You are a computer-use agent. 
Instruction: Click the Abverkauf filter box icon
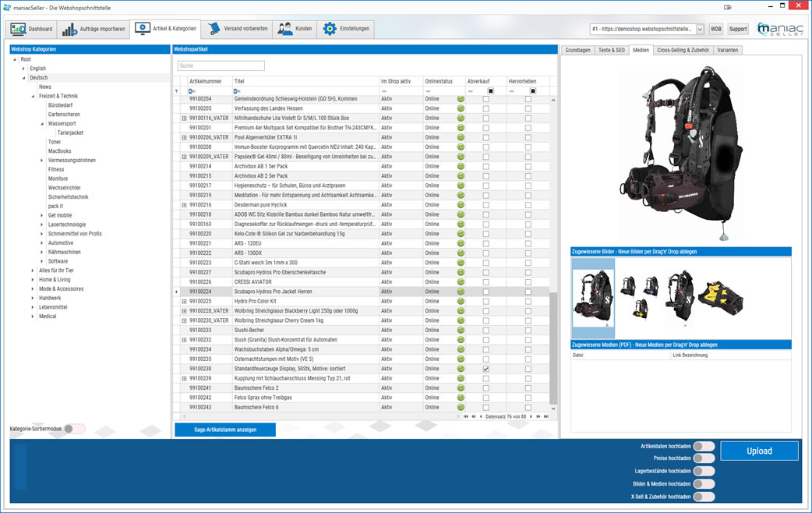[490, 91]
